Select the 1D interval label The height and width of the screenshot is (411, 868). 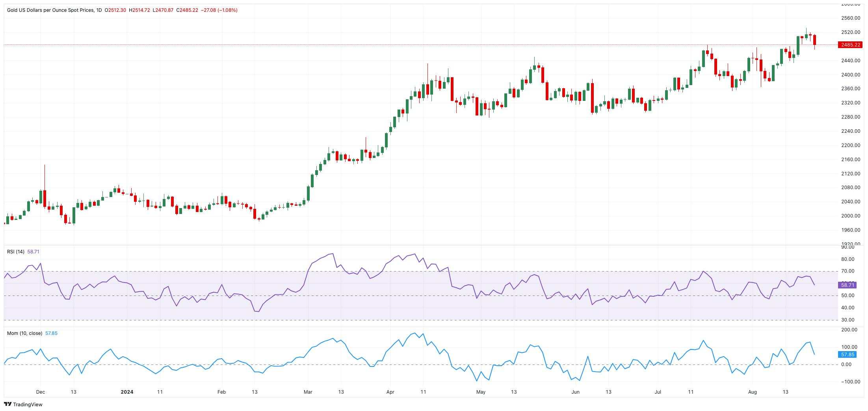[99, 10]
